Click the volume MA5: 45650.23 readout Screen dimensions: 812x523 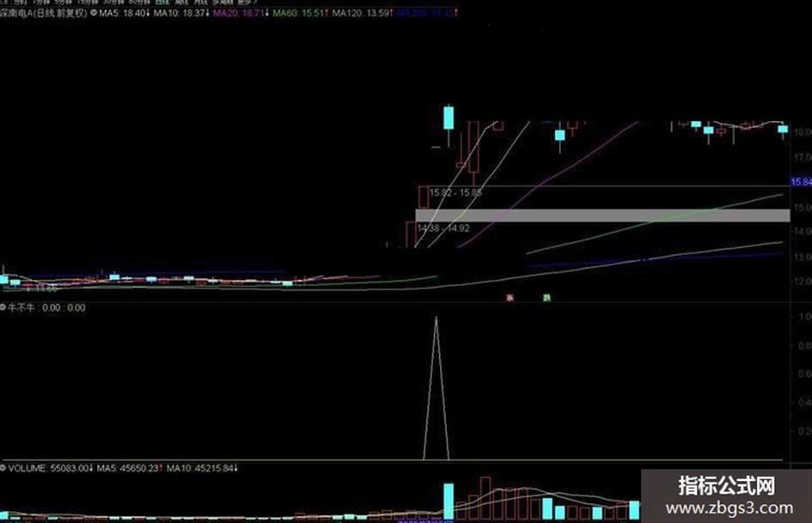coord(130,468)
